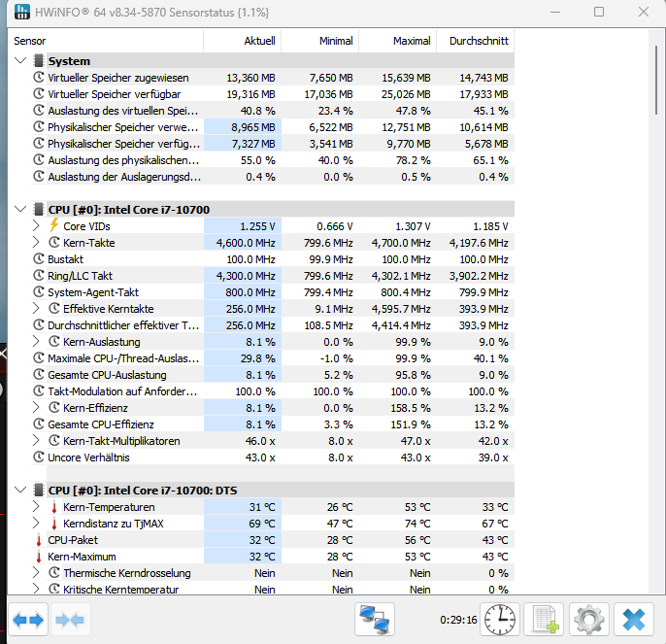
Task: Click the log file add button
Action: [544, 620]
